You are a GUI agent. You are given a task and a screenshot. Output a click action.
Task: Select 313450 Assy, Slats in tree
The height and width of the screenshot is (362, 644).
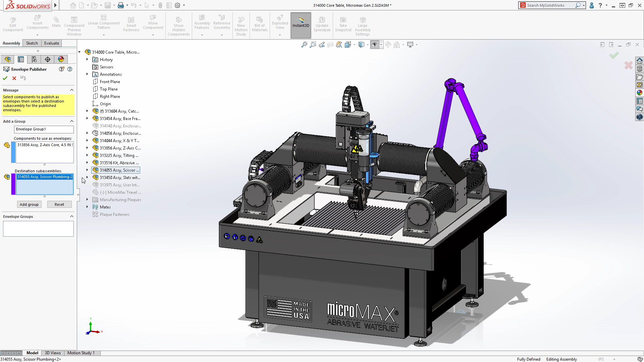[120, 178]
